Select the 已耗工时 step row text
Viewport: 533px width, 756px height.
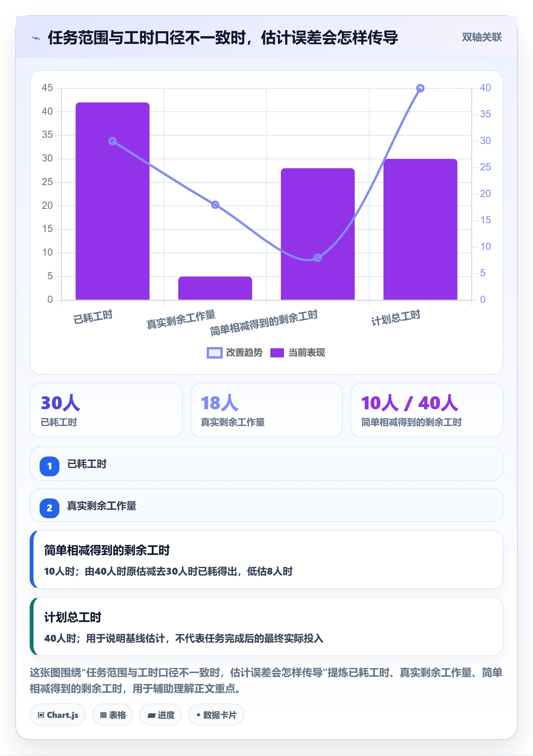[x=87, y=464]
